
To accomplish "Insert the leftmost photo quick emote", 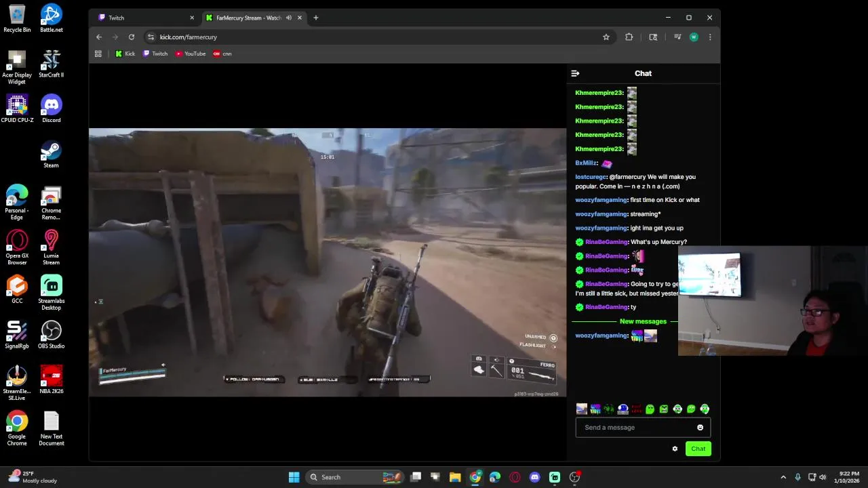I will tap(581, 409).
